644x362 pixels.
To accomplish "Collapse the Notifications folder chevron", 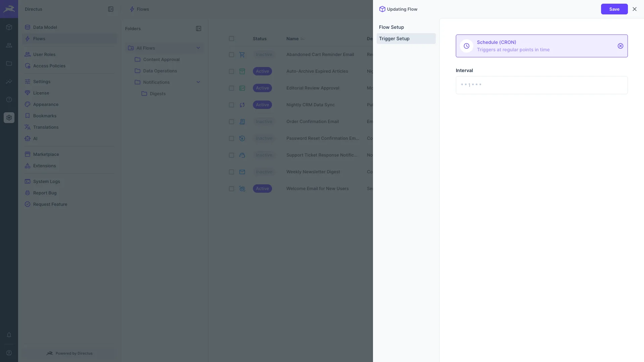I will coord(198,82).
